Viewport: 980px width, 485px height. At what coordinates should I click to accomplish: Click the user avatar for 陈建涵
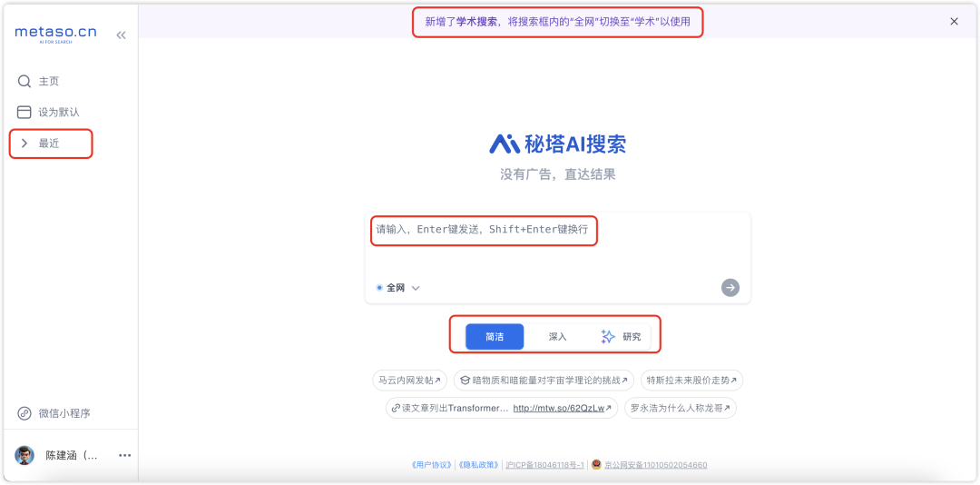pyautogui.click(x=24, y=455)
